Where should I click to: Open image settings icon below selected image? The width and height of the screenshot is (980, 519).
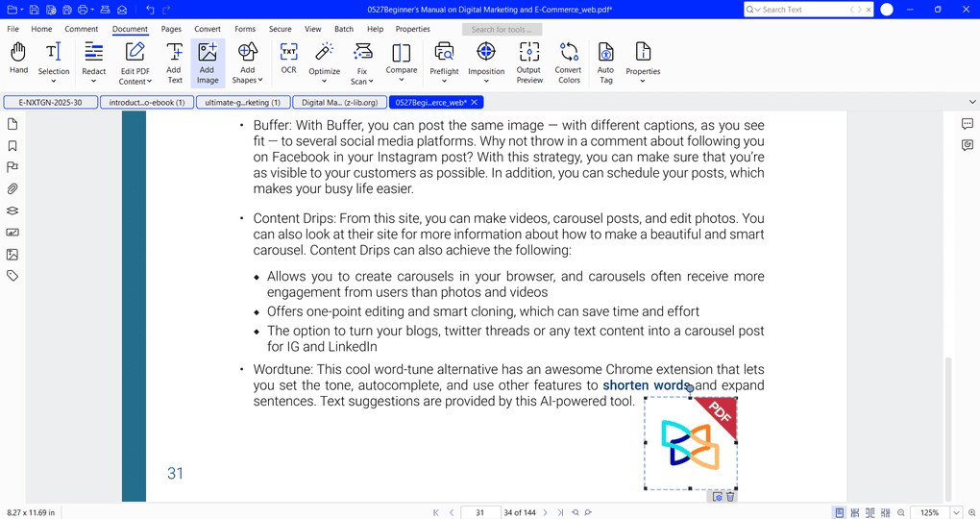tap(718, 497)
